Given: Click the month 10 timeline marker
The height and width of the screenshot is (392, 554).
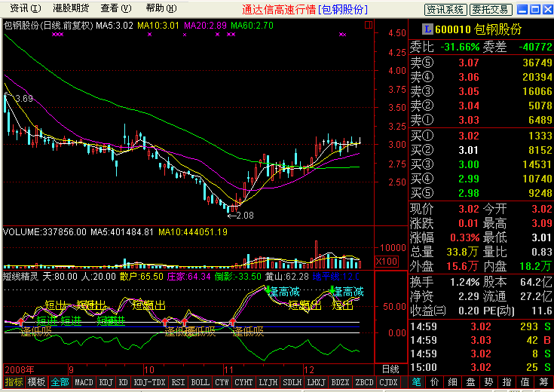Looking at the screenshot, I should click(149, 369).
